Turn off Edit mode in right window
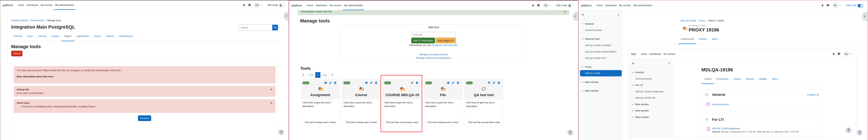 [x=860, y=5]
